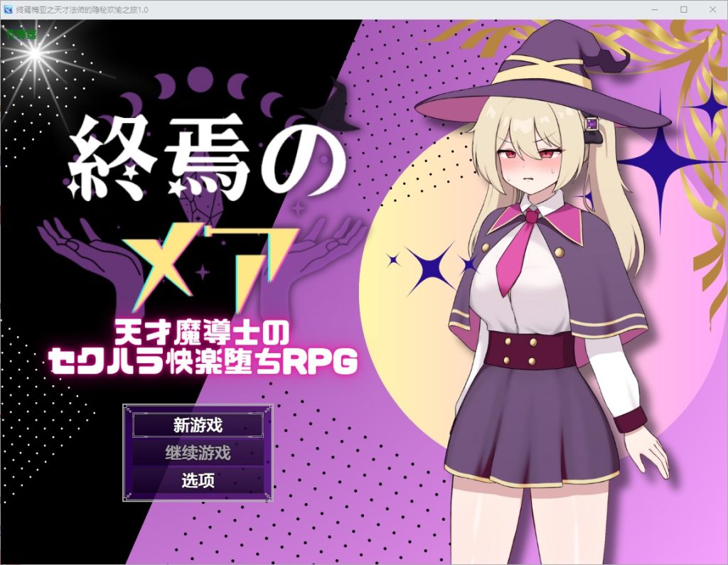Image resolution: width=728 pixels, height=565 pixels.
Task: Open the 选项 options menu
Action: 198,480
